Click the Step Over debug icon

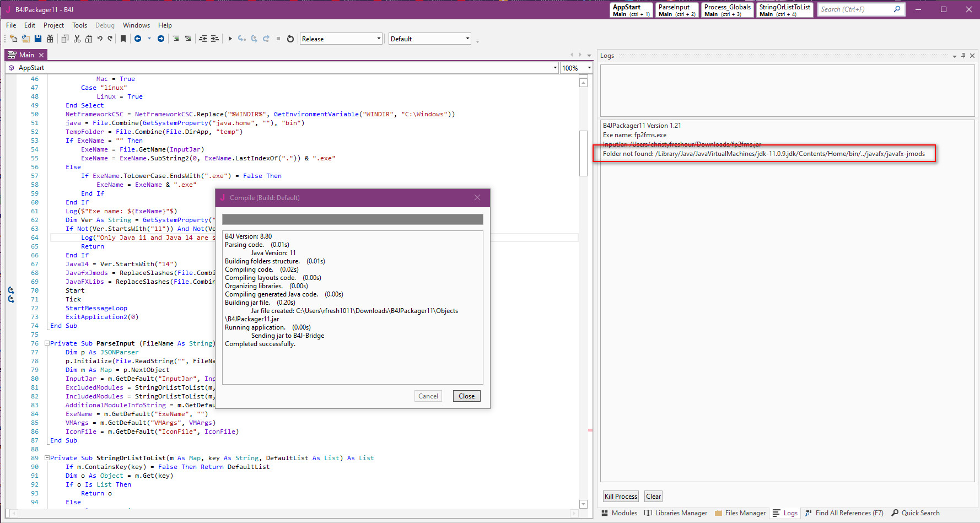254,39
